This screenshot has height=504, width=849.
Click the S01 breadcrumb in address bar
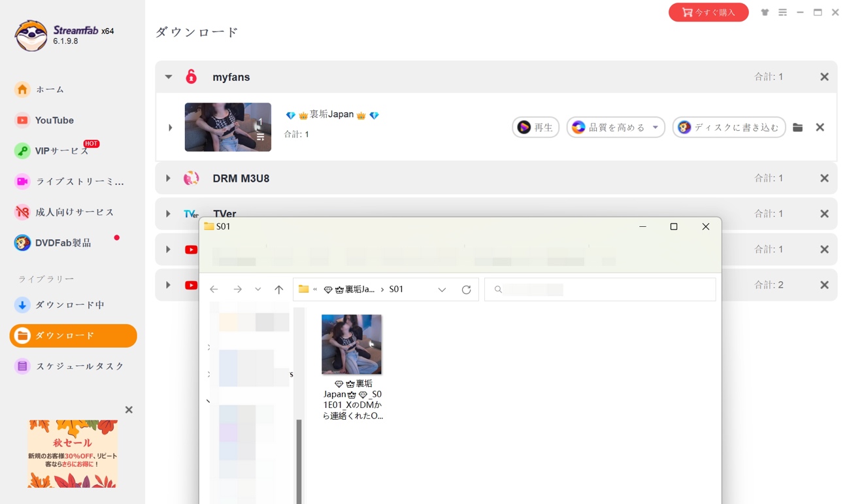pyautogui.click(x=396, y=290)
